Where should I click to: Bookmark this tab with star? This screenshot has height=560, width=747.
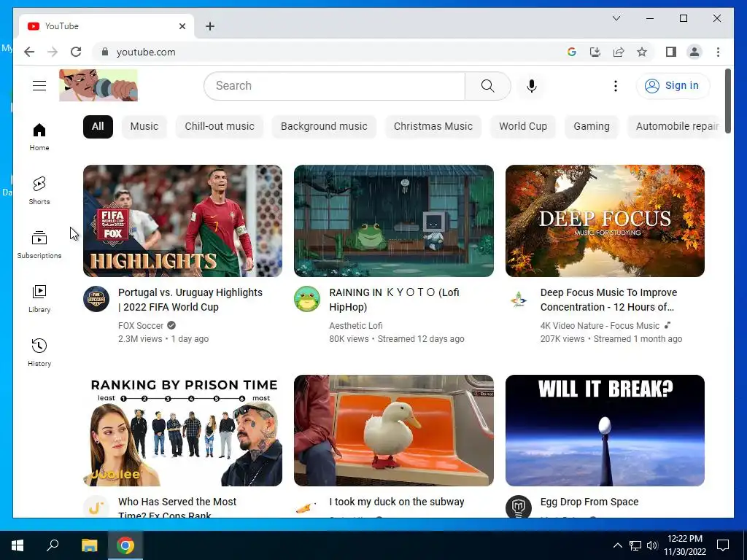point(642,52)
